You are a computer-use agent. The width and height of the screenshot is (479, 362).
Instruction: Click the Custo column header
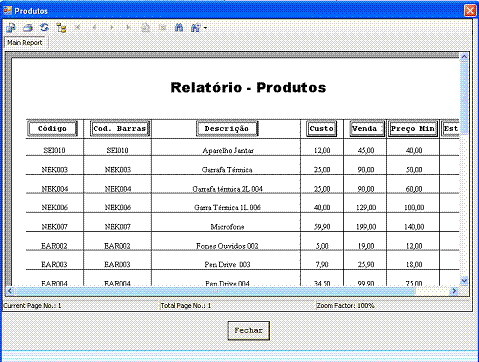pyautogui.click(x=322, y=129)
